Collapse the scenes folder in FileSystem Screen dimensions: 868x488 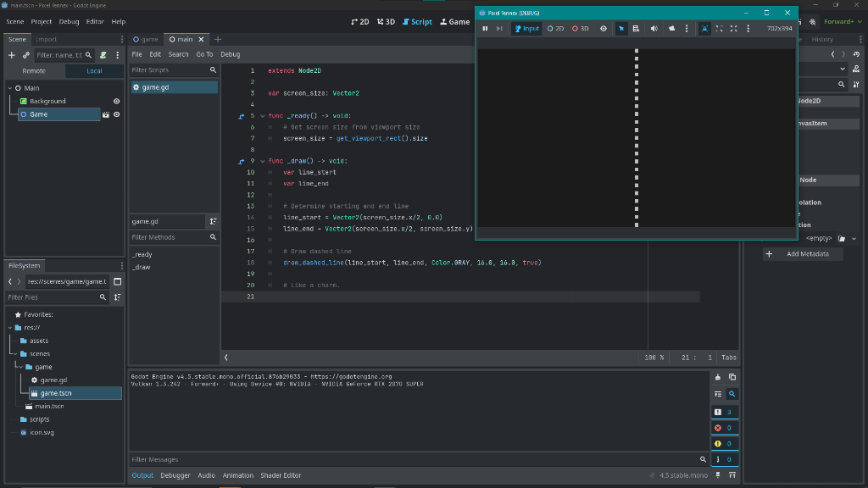[x=15, y=354]
